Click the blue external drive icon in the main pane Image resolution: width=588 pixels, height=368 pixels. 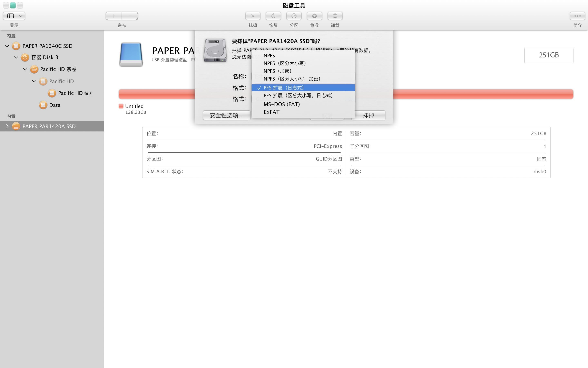(131, 55)
